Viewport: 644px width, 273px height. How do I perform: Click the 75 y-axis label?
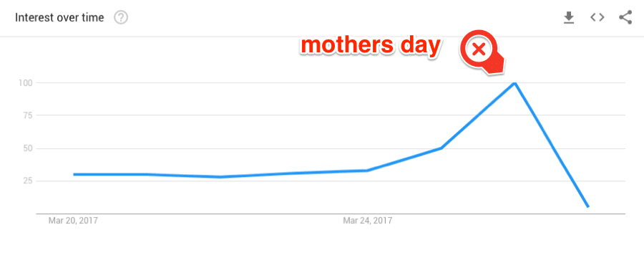26,115
